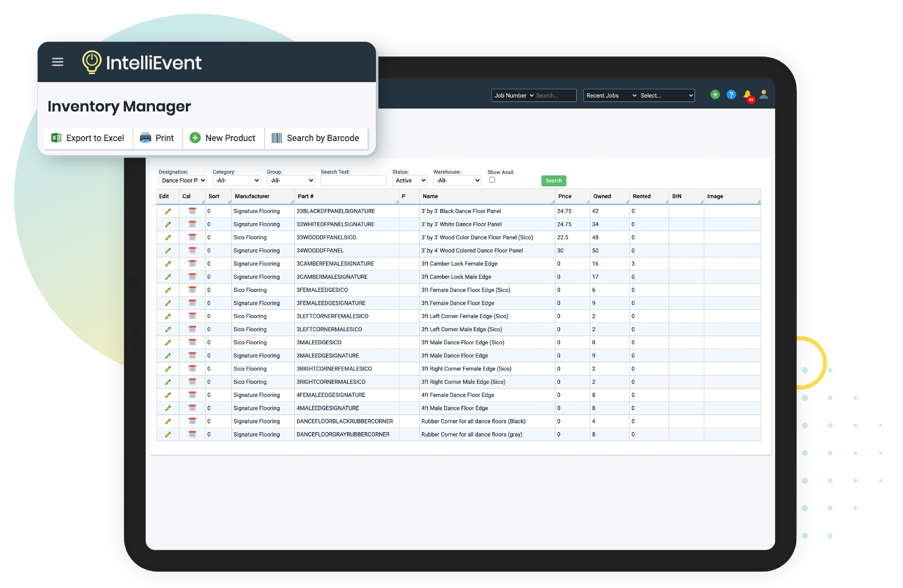Click part number 34WOODDFPANEL

click(320, 250)
